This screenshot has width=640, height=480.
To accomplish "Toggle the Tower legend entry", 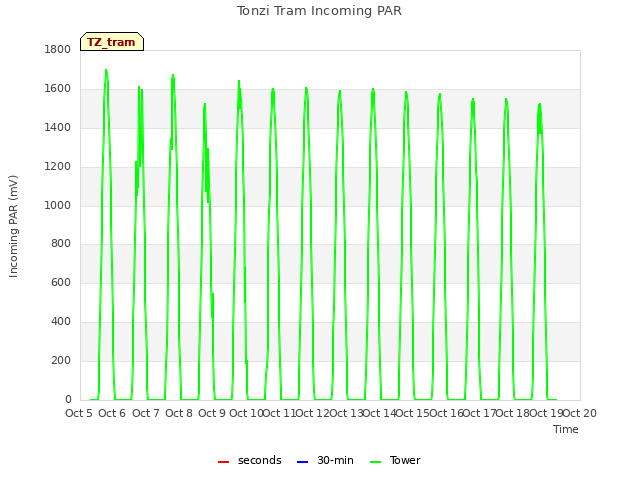I will [x=395, y=460].
